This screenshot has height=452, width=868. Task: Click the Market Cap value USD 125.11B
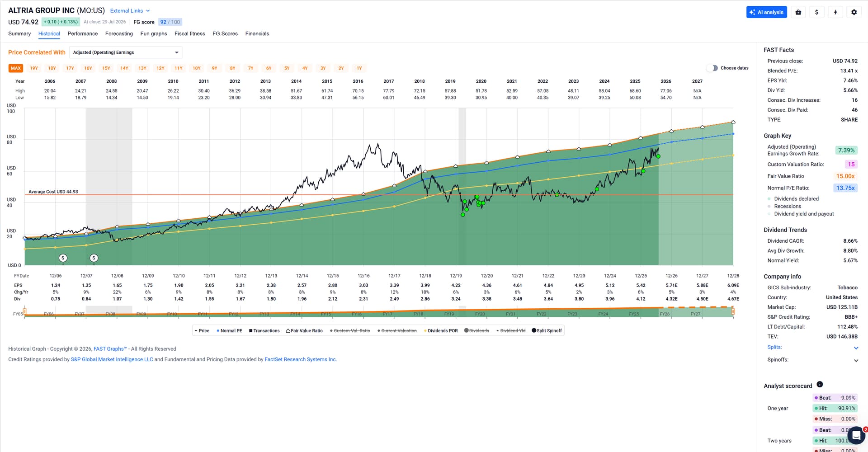(x=842, y=307)
